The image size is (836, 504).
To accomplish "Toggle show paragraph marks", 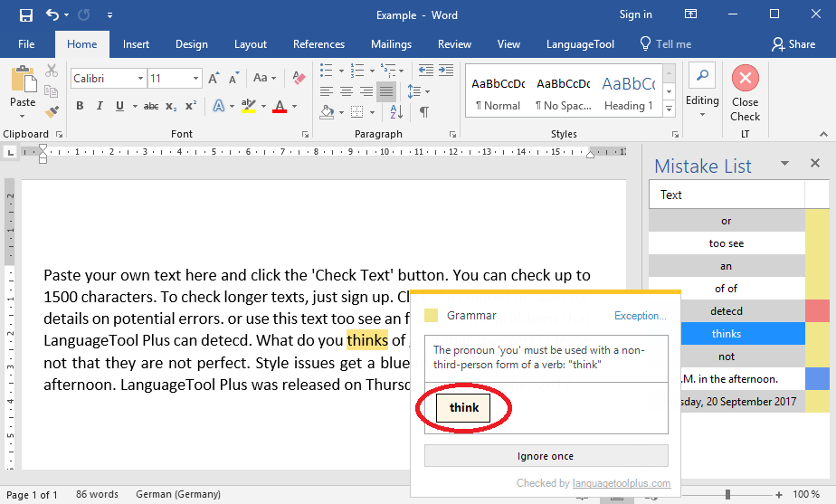I will click(x=423, y=112).
